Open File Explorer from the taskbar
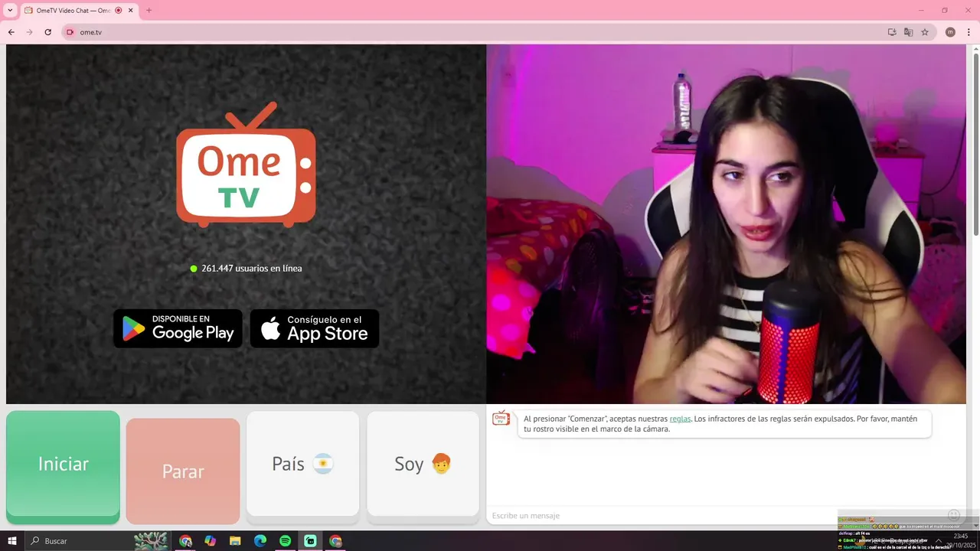 [x=235, y=541]
